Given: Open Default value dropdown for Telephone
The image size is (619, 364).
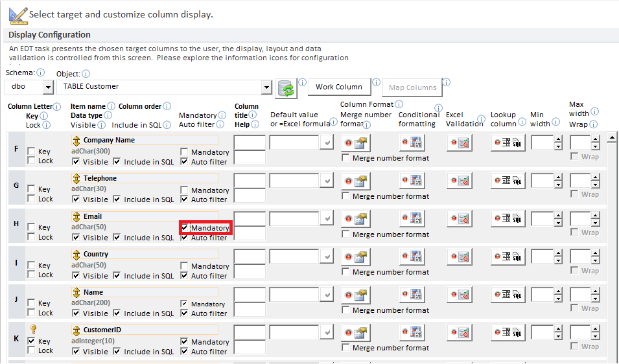Looking at the screenshot, I should [327, 181].
